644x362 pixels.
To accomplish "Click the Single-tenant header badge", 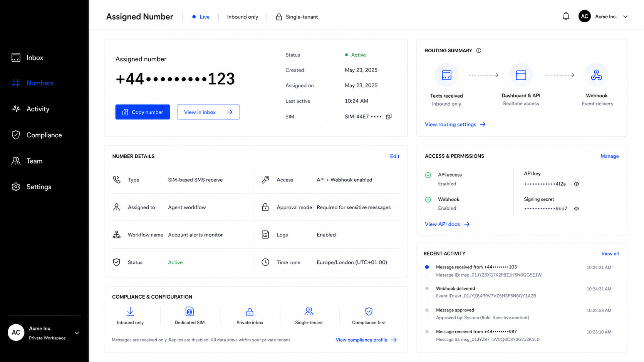I will coord(297,17).
